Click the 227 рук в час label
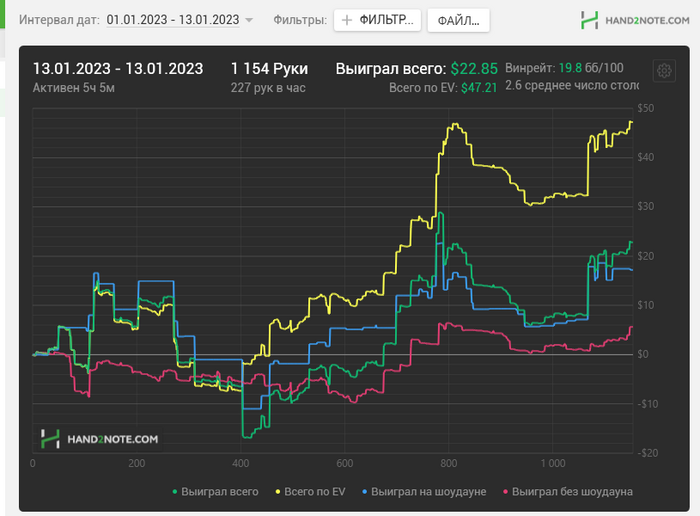 pos(268,88)
